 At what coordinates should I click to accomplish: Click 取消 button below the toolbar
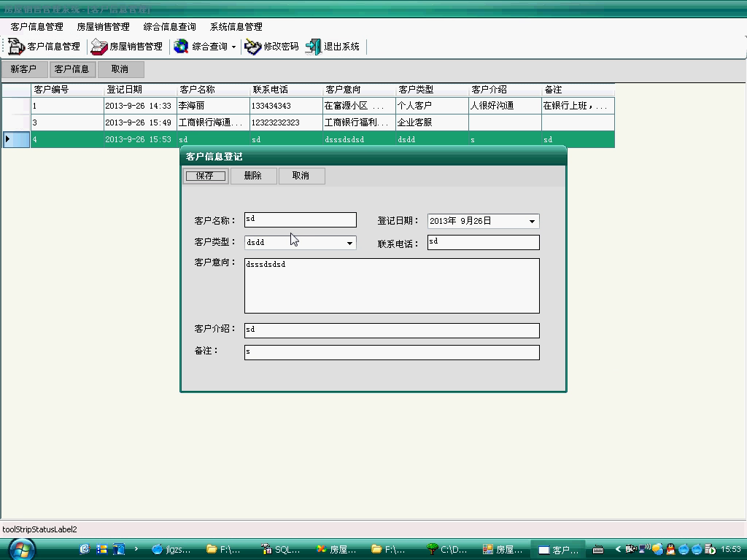click(120, 69)
